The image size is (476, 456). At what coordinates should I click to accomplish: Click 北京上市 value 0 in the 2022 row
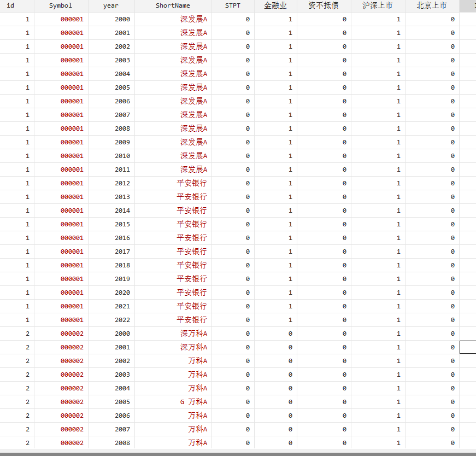tap(453, 320)
